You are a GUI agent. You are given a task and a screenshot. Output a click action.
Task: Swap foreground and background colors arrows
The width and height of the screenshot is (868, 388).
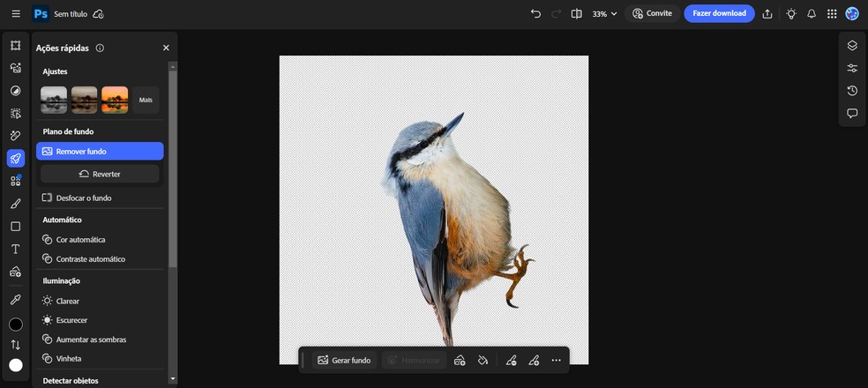15,345
